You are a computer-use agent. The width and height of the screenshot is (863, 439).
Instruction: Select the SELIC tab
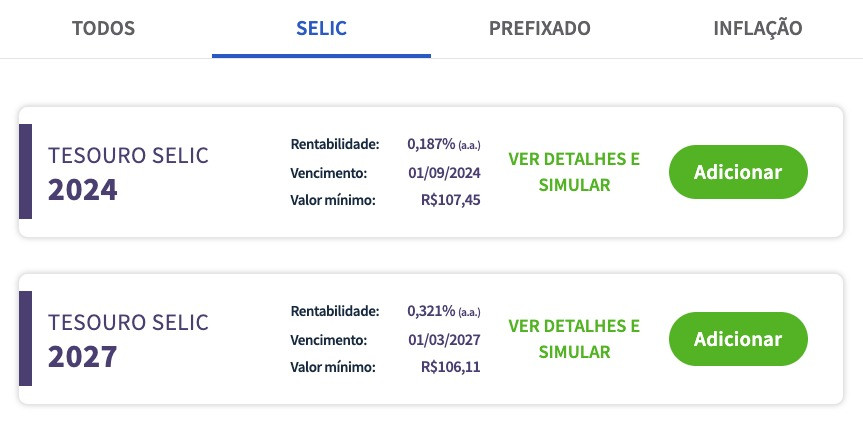pyautogui.click(x=321, y=28)
